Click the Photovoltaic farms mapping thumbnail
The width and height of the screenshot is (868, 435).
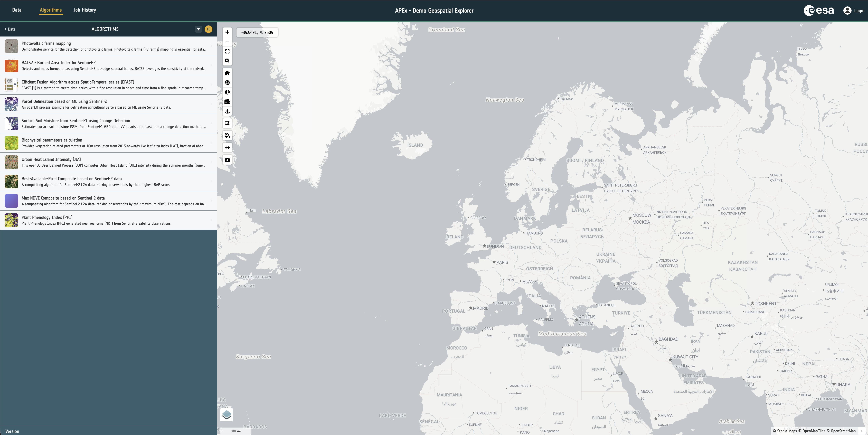[x=12, y=46]
